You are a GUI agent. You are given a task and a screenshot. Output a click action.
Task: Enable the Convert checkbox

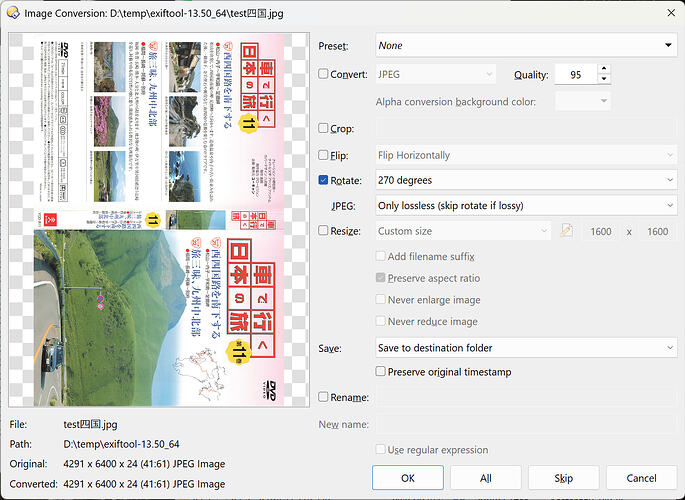coord(323,74)
